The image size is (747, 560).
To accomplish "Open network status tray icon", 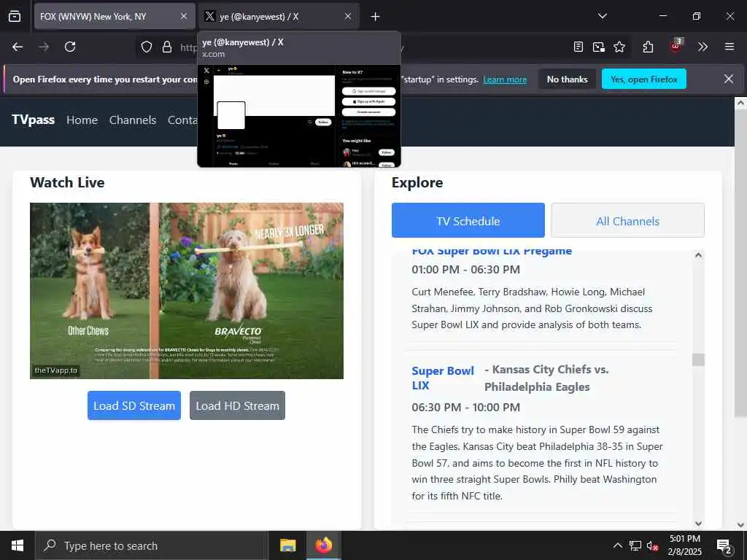I will click(635, 545).
